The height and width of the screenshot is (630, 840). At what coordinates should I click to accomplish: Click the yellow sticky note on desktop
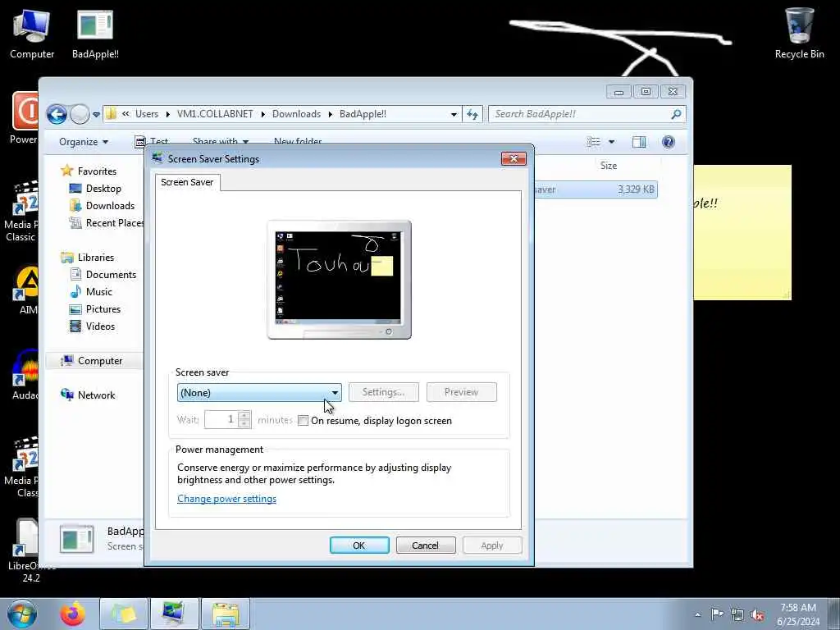(742, 232)
